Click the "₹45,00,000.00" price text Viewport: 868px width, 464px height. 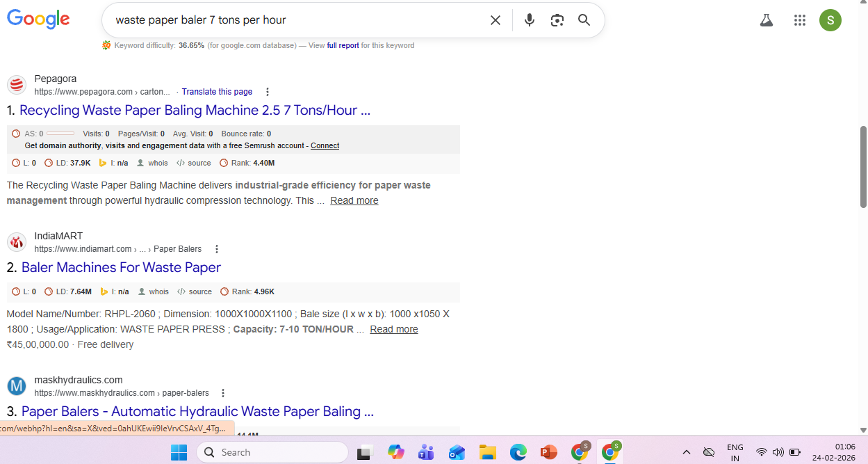(x=38, y=344)
